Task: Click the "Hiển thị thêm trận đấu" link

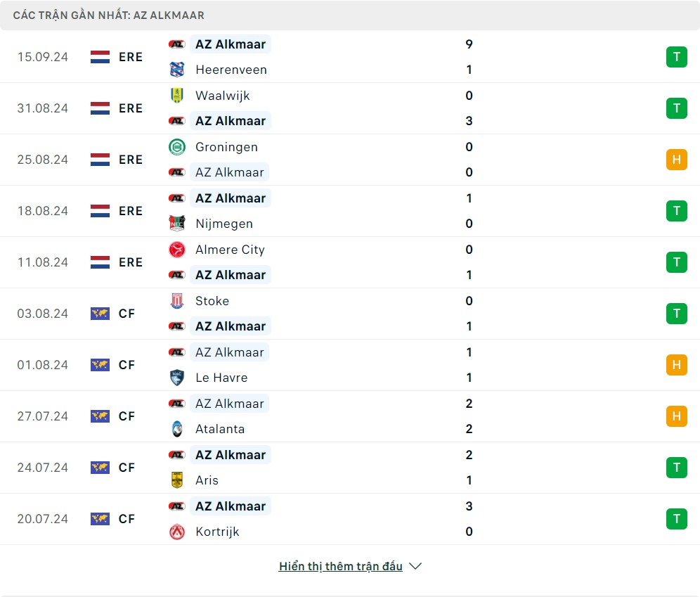Action: (340, 567)
